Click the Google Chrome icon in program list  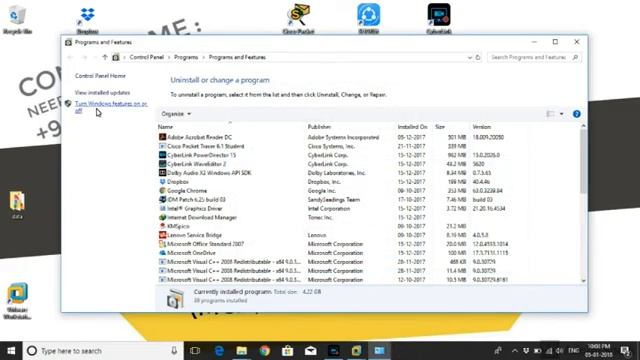162,191
